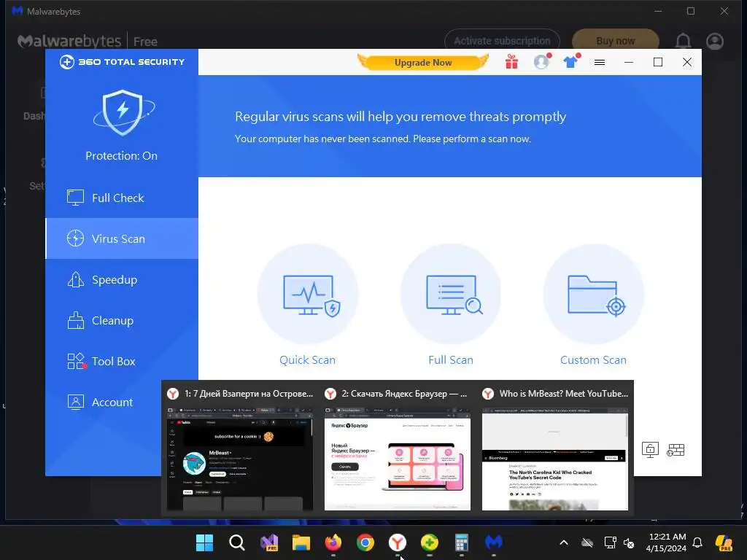Select Yandex Browser download page thumbnail
747x560 pixels.
[x=398, y=459]
